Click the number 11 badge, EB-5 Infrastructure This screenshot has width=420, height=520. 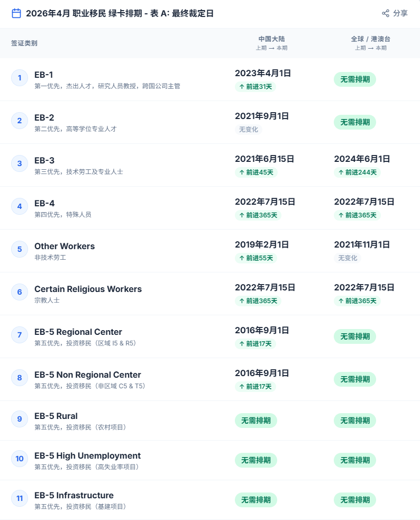[20, 499]
